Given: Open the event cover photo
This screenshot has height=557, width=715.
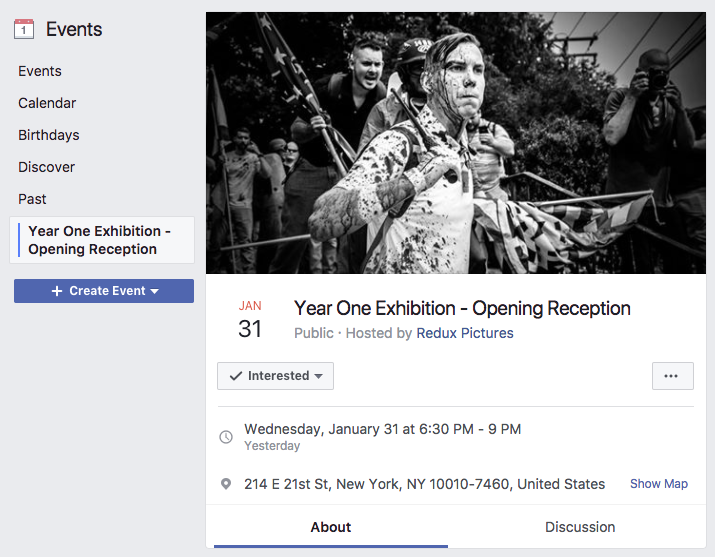Looking at the screenshot, I should (456, 143).
